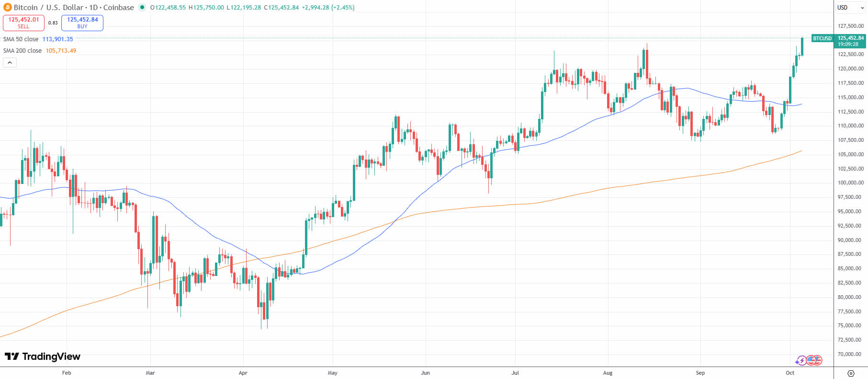Viewport: 868px width, 379px height.
Task: Click the Bitcoin logo in the chart legend
Action: point(8,7)
